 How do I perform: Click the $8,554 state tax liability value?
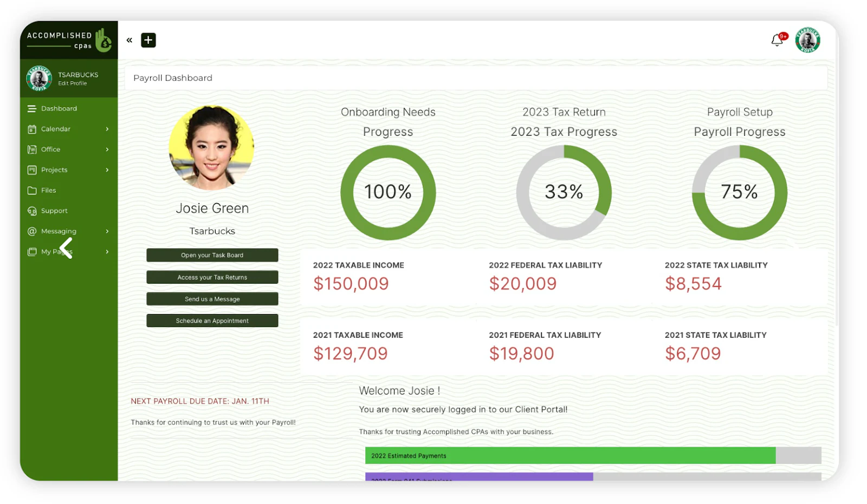click(694, 284)
